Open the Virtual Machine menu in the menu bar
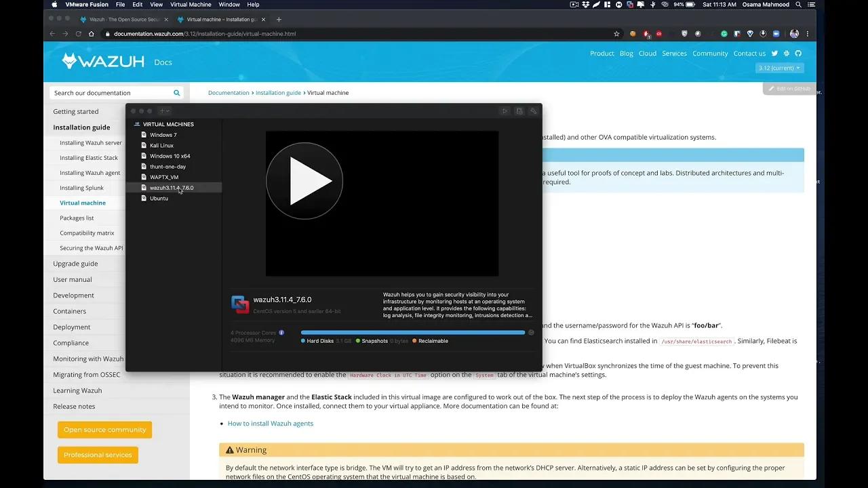 point(190,3)
